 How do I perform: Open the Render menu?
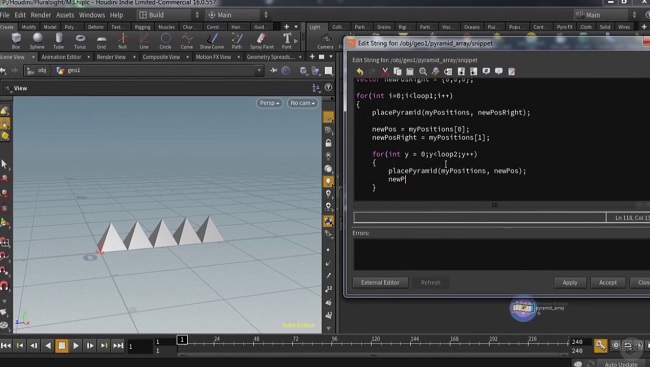[x=41, y=15]
